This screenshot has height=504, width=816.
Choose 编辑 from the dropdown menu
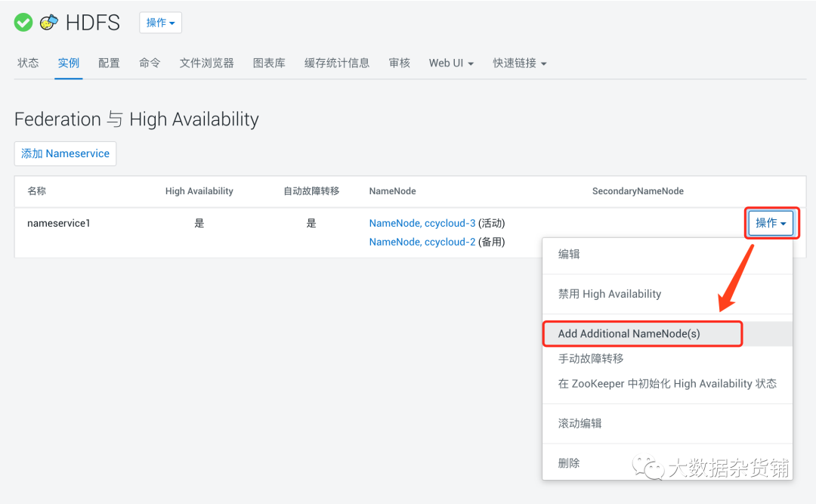coord(667,254)
